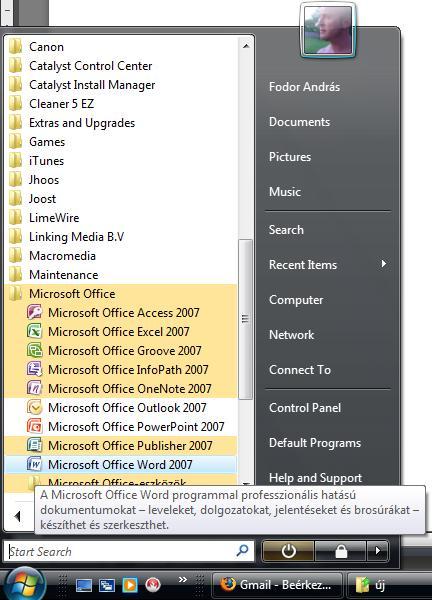Open Help and Support
The height and width of the screenshot is (600, 432).
click(x=315, y=477)
